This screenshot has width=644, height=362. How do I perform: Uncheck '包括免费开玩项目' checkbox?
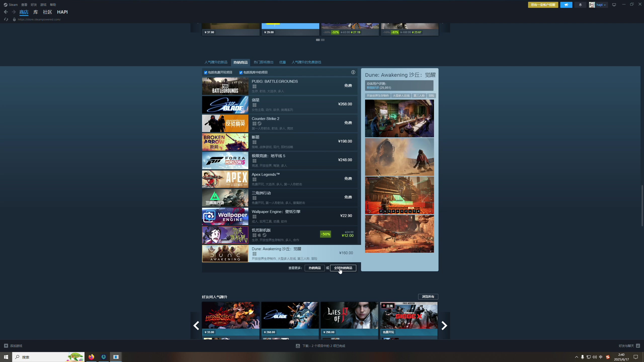[x=206, y=72]
